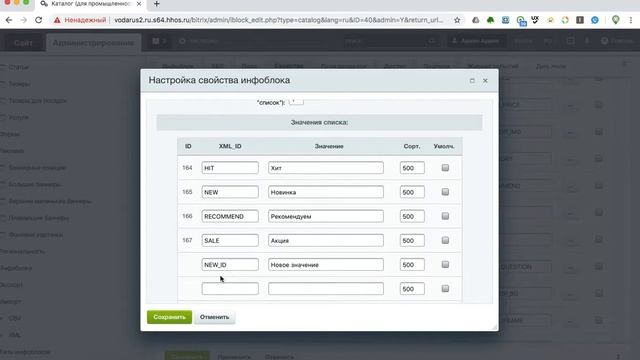Toggle default checkbox for NEW_ID row

445,264
